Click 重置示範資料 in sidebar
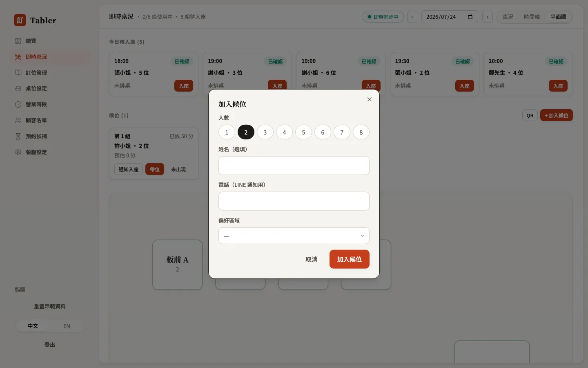 click(x=50, y=306)
